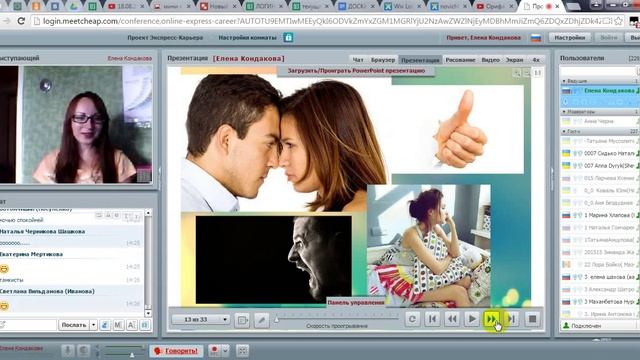Open the '13 из 33' slide dropdown
Screen dimensions: 640x360
[x=201, y=319]
